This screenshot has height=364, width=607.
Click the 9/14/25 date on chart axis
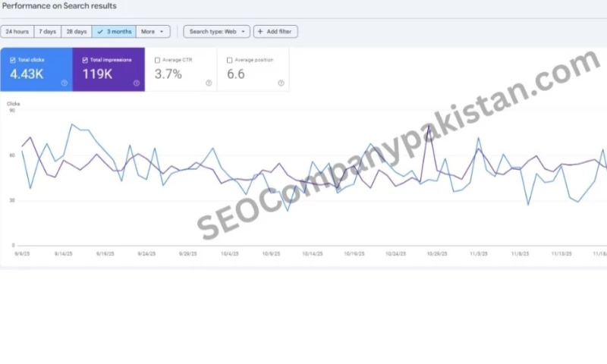point(64,254)
